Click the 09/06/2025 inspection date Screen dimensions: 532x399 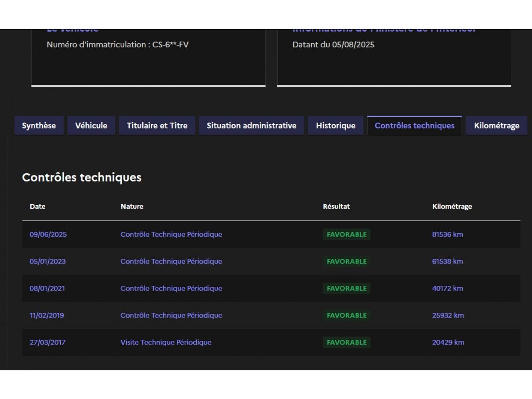48,234
